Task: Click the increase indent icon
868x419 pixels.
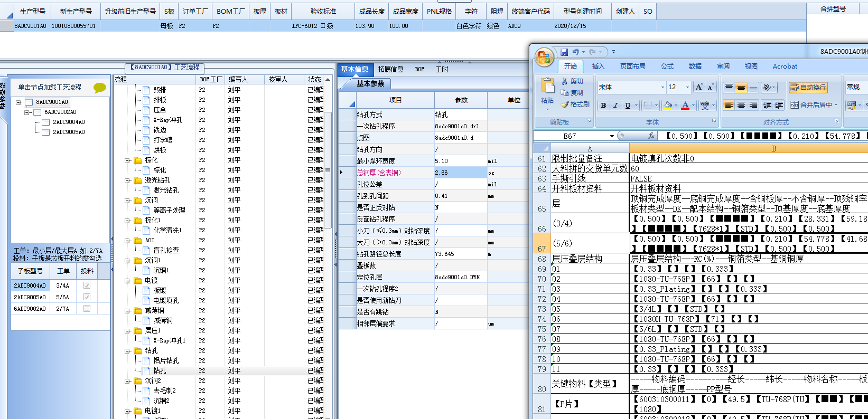Action: tap(779, 105)
